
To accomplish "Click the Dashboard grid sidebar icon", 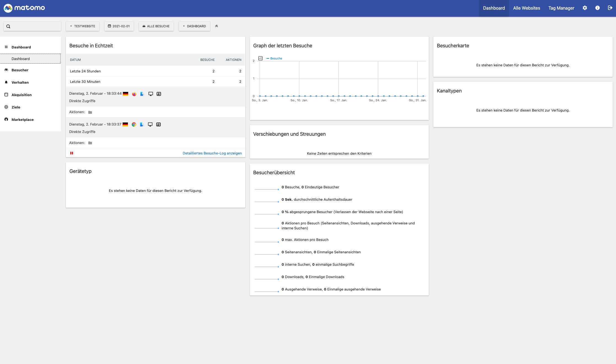I will (6, 47).
